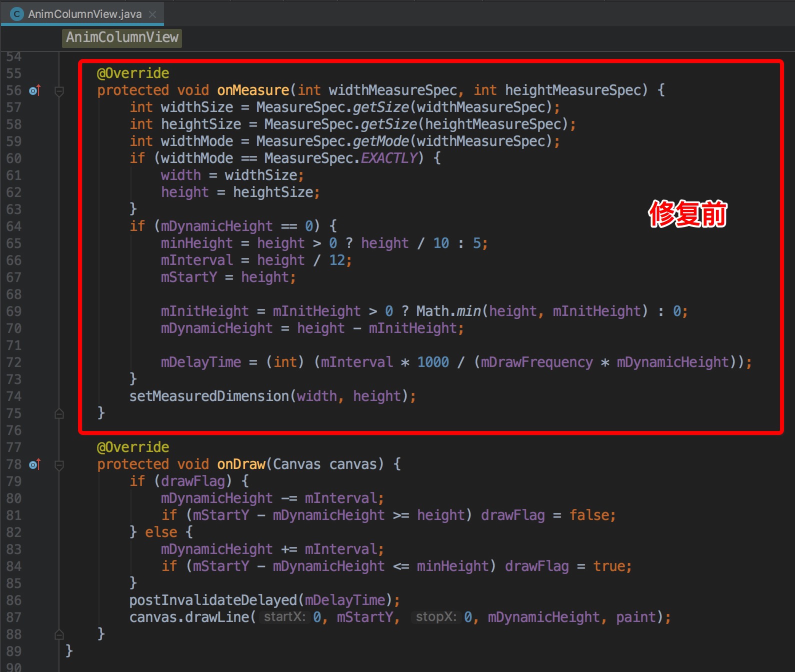
Task: Click setMeasuredDimension call on line 74
Action: pyautogui.click(x=209, y=396)
